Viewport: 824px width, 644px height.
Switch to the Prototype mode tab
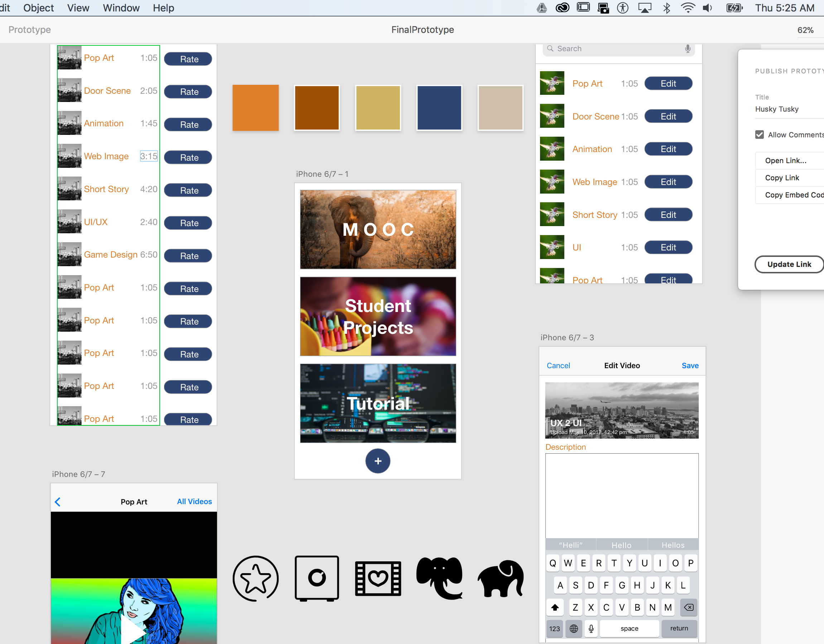tap(29, 30)
